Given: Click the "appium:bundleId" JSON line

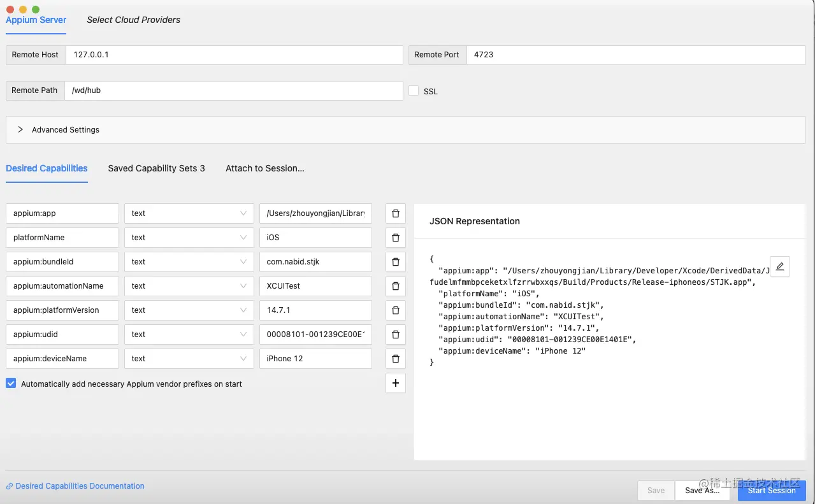Looking at the screenshot, I should click(521, 305).
